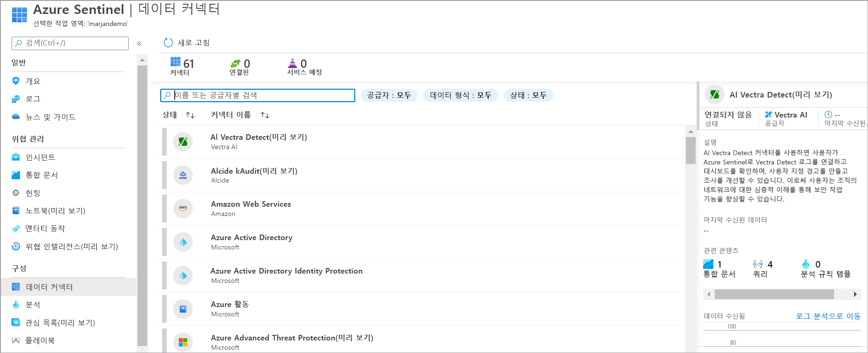Click the magnifier icon in connector search
Viewport: 868px width, 353px height.
tap(167, 95)
